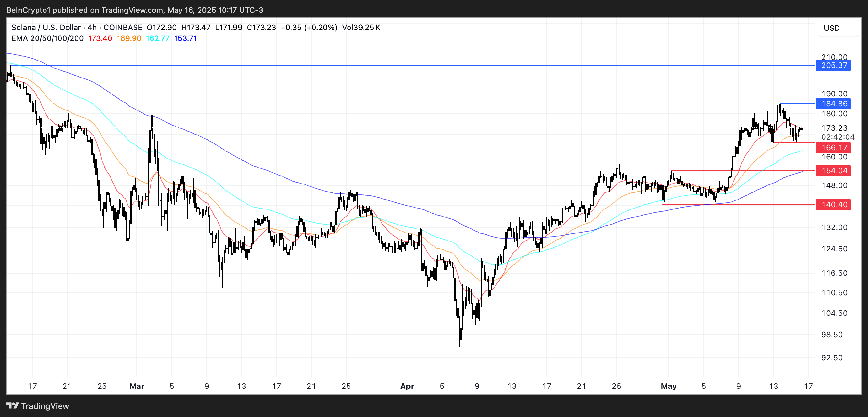This screenshot has width=868, height=417.
Task: Click the Apr label on the time axis
Action: pos(407,386)
